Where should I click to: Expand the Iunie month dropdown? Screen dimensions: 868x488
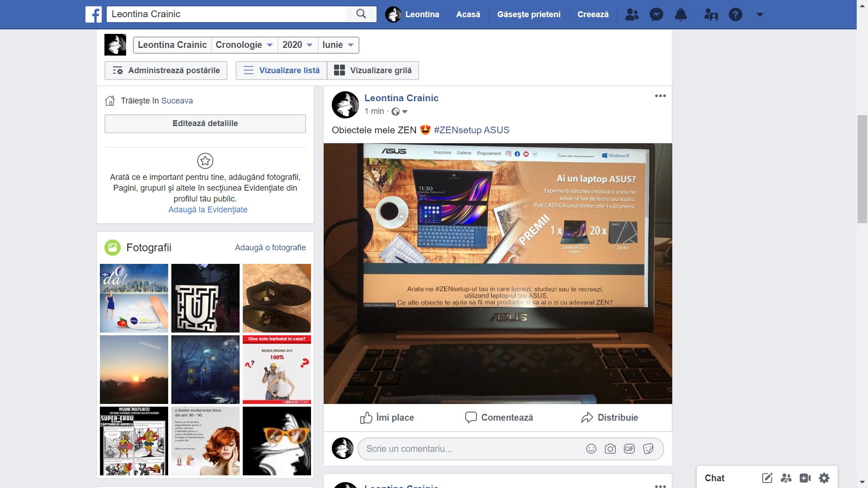pos(338,45)
